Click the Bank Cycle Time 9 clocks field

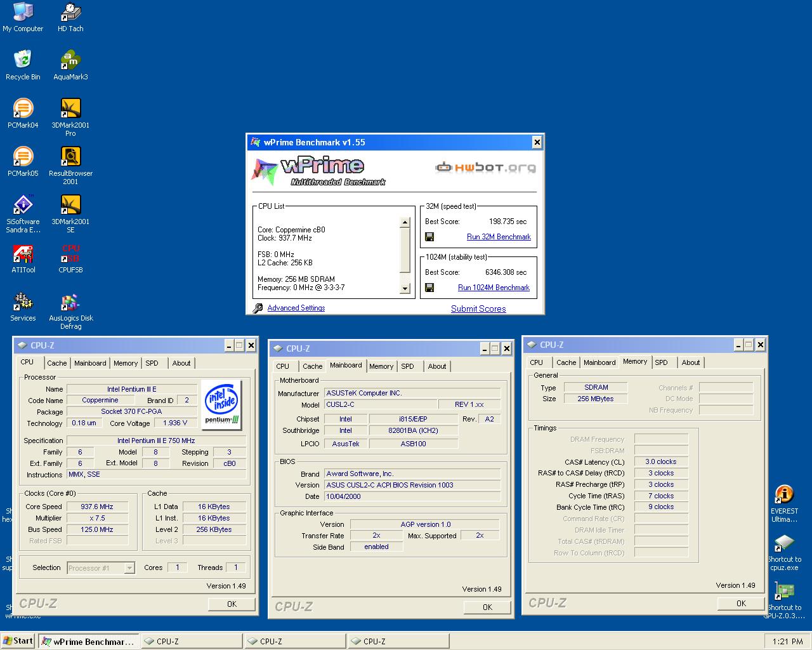pyautogui.click(x=661, y=507)
